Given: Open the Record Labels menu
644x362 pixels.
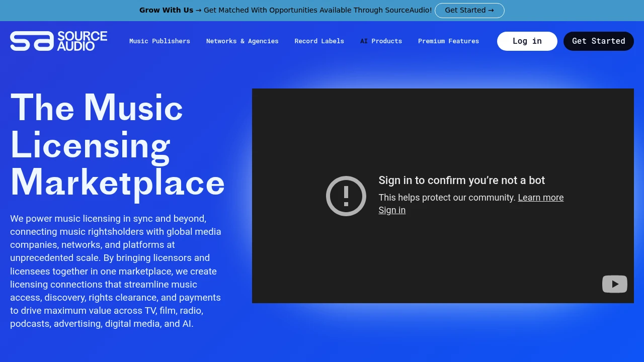Looking at the screenshot, I should click(319, 41).
